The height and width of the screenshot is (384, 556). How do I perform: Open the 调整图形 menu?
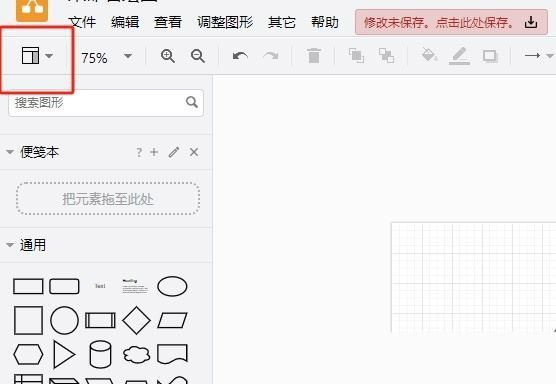pyautogui.click(x=225, y=22)
